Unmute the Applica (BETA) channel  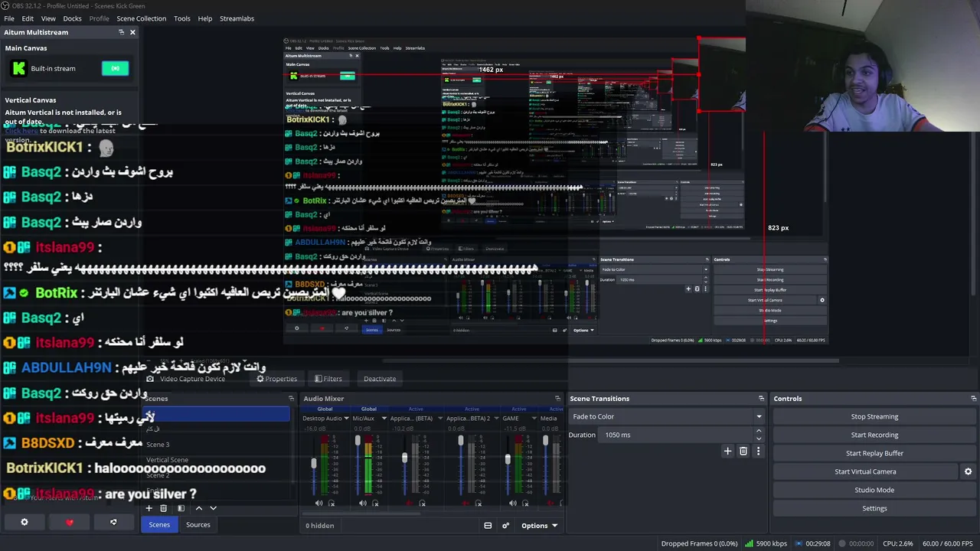[x=409, y=504]
